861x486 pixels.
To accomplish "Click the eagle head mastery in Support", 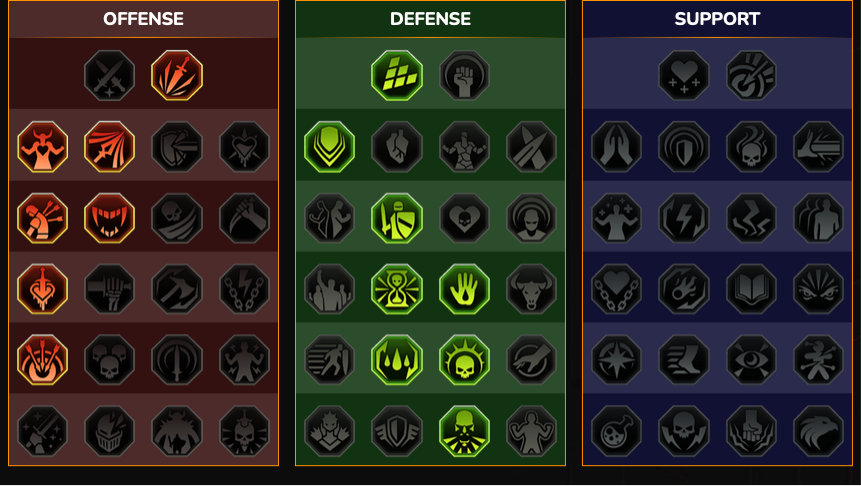I will (x=818, y=431).
